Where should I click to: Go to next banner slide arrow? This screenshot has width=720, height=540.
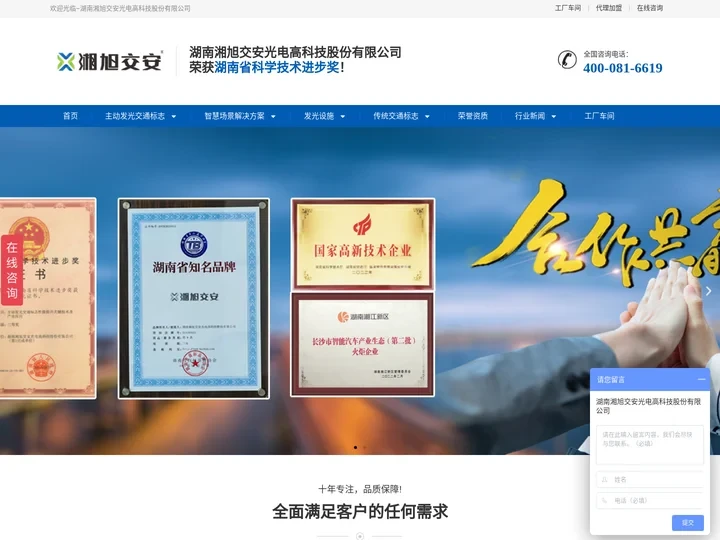pyautogui.click(x=709, y=291)
